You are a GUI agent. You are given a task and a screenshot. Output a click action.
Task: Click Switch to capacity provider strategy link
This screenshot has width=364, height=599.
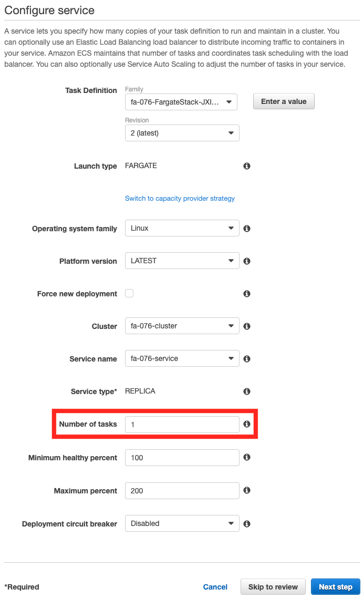click(180, 199)
